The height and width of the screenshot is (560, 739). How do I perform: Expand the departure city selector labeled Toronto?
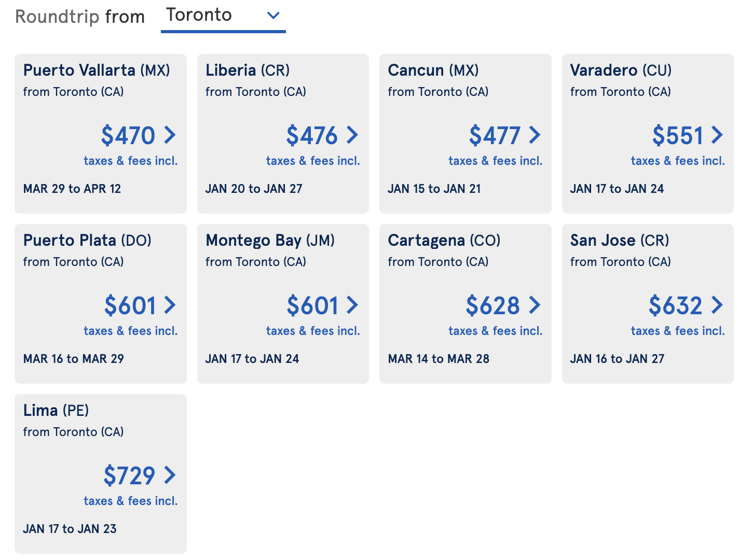223,16
